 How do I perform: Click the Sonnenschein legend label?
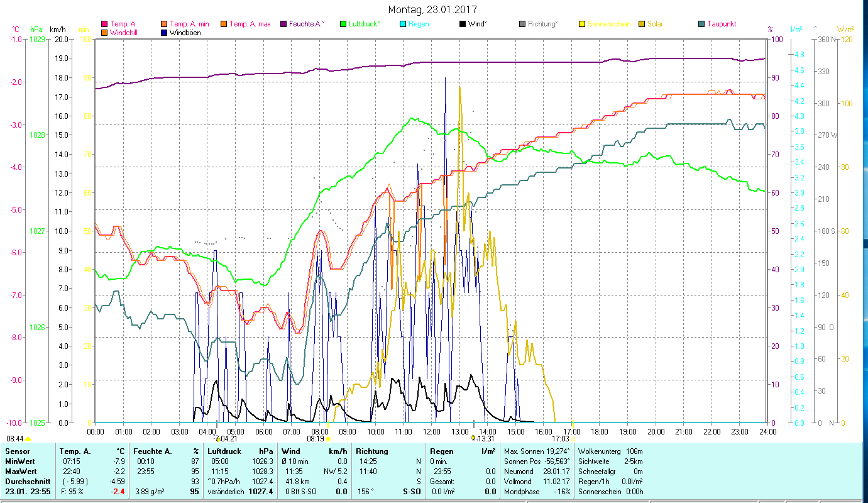click(x=608, y=25)
